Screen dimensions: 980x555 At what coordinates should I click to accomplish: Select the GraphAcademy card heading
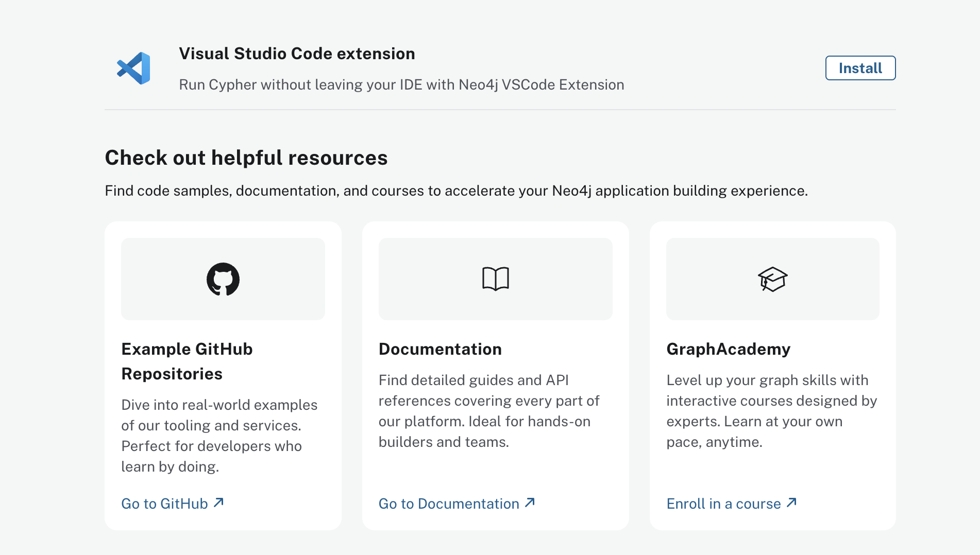coord(728,349)
